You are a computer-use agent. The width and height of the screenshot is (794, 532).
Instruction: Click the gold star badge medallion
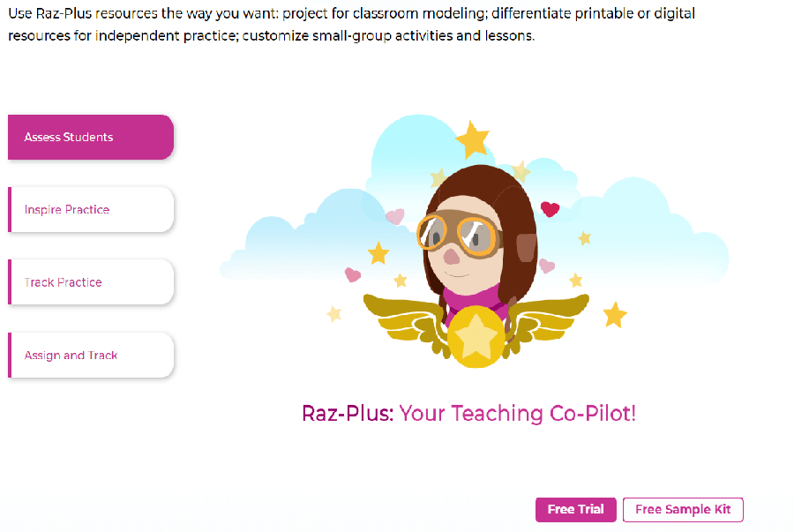click(476, 336)
